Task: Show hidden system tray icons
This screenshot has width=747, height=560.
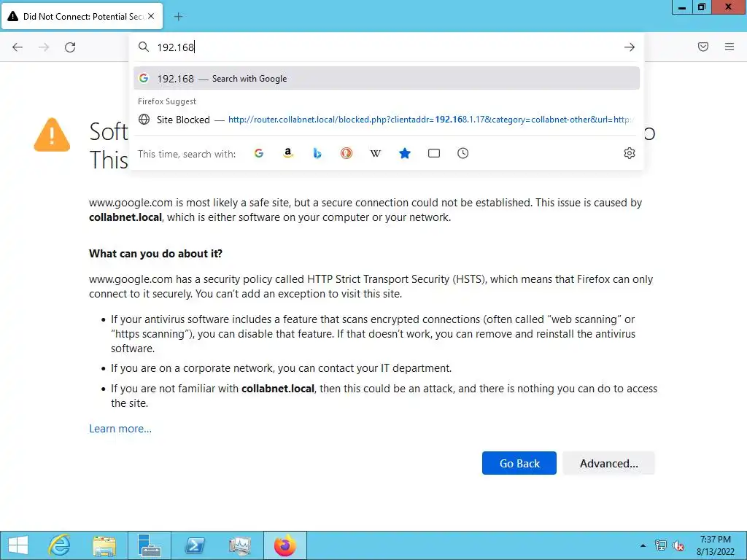Action: pos(643,545)
